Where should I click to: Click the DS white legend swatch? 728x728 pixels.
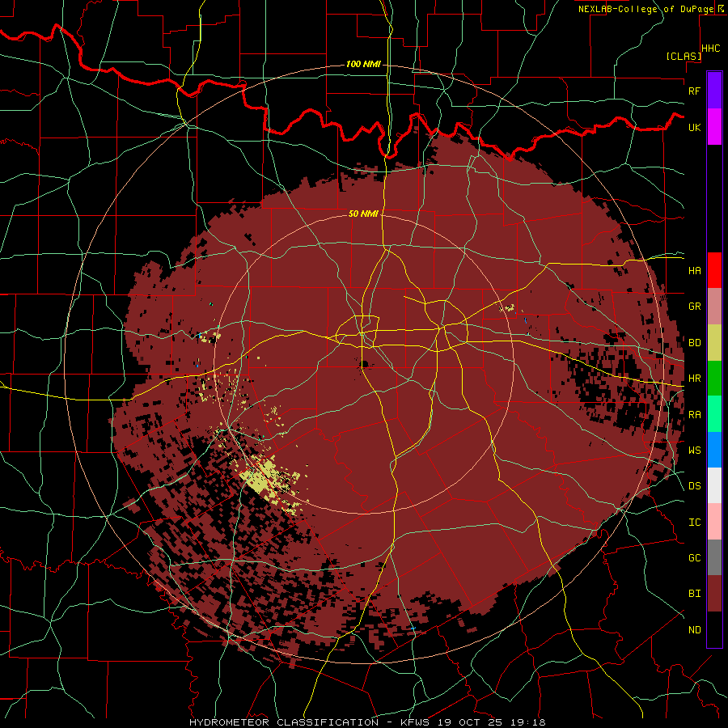pos(714,485)
